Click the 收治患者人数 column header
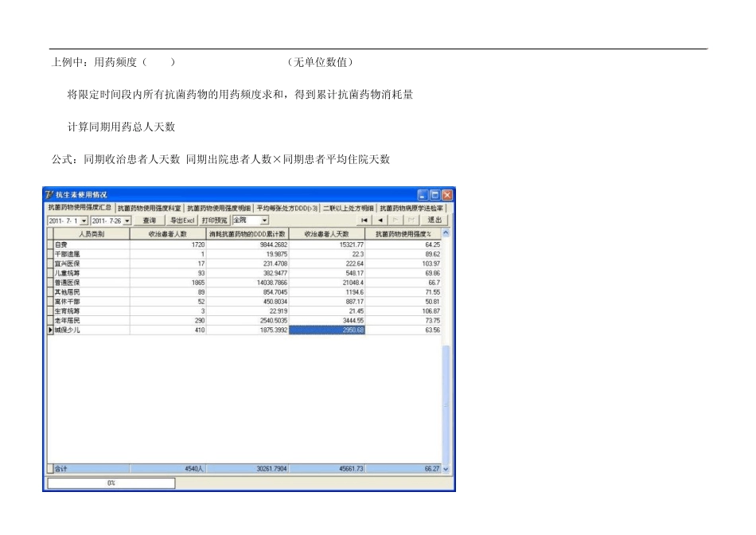 point(168,234)
